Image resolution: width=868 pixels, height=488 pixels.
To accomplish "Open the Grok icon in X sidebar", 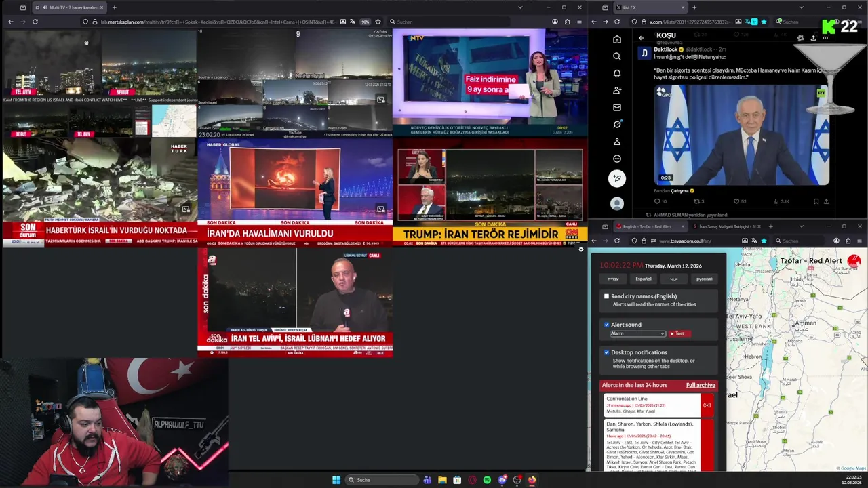I will [616, 124].
